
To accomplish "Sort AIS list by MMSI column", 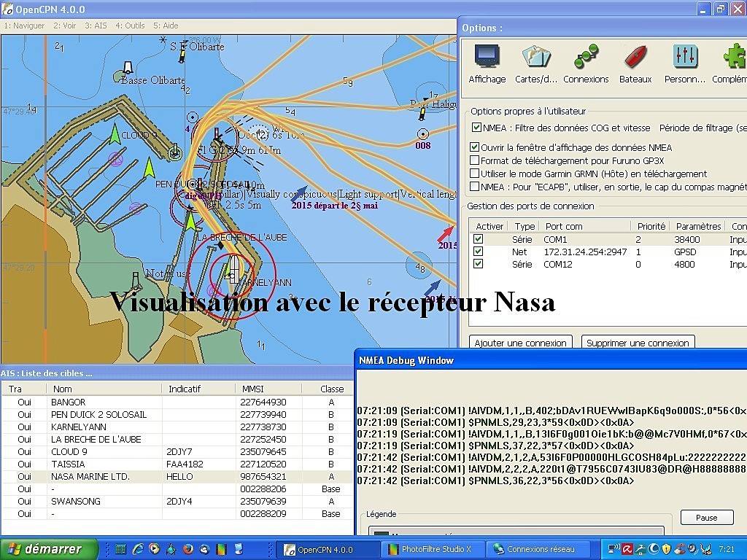I will (268, 389).
